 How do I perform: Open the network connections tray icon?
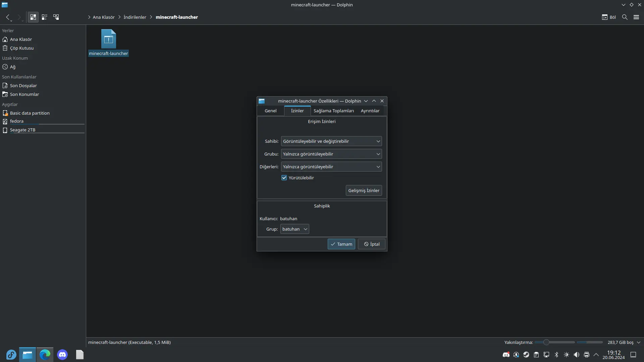point(546,355)
